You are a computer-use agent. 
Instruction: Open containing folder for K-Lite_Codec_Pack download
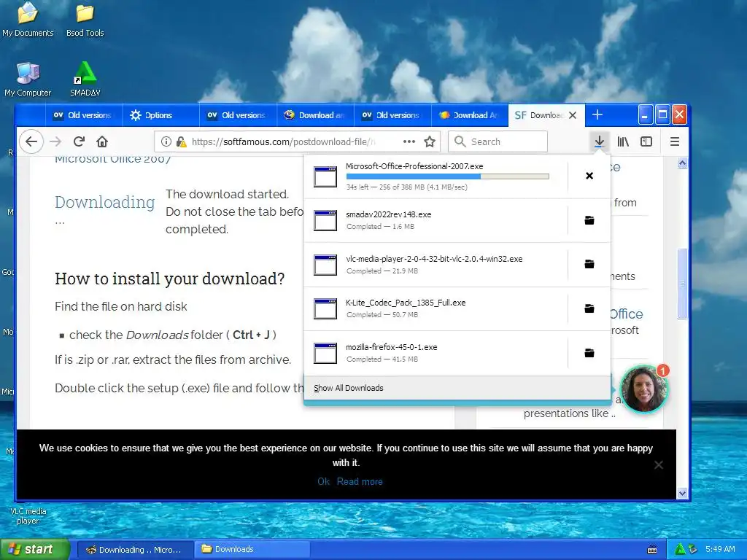[589, 308]
